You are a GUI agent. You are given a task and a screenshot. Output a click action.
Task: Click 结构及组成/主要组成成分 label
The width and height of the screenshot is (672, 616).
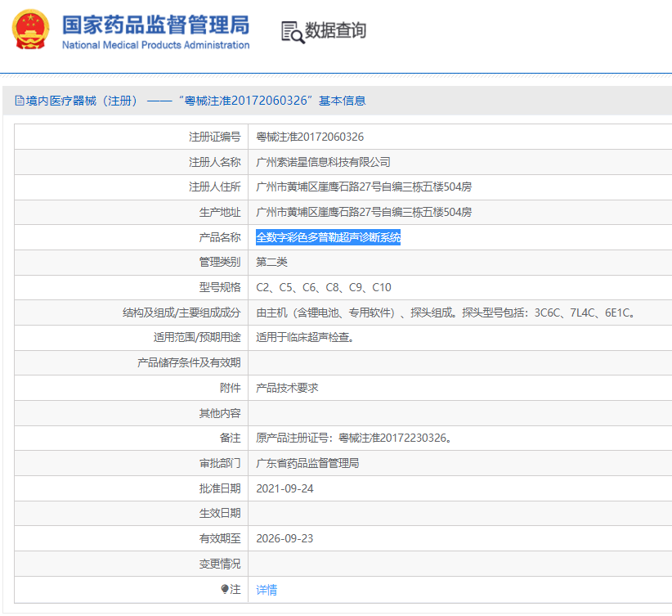coord(181,312)
